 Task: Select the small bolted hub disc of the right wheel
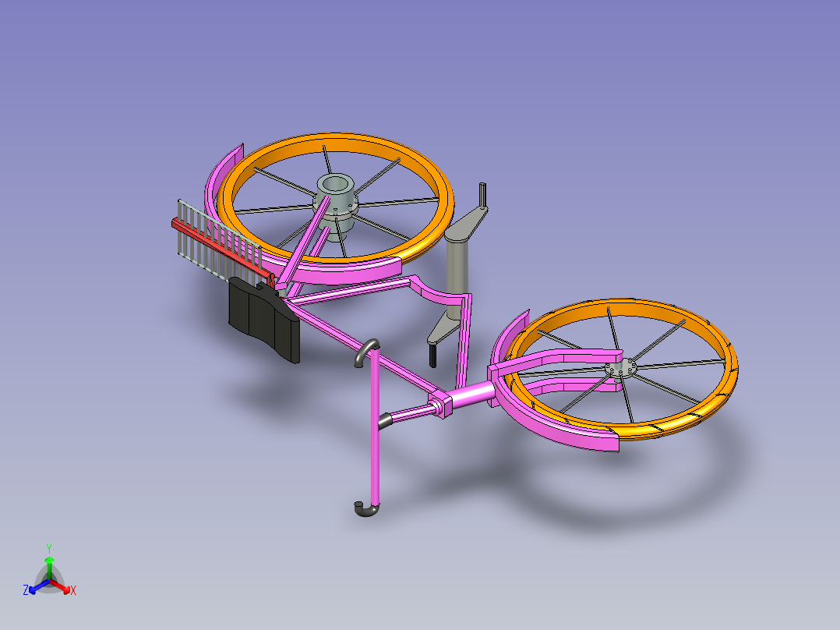621,369
